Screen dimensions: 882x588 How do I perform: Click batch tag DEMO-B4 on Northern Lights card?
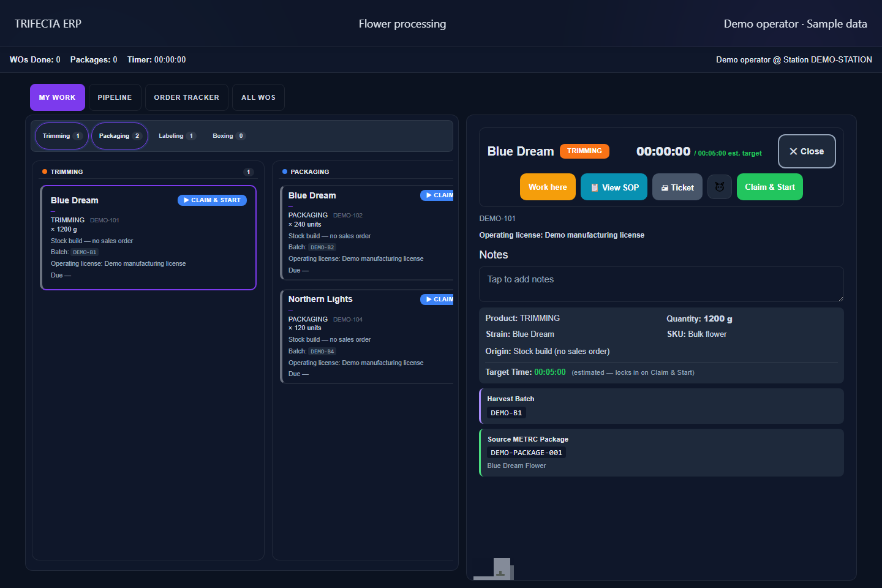tap(322, 352)
